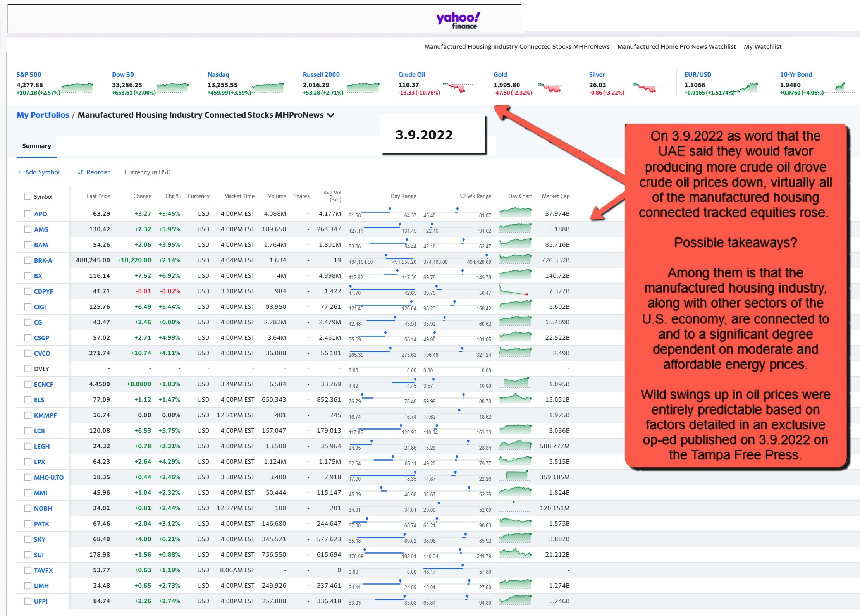Open the CSGP ticker symbol
Viewport: 860px width, 616px height.
coord(41,338)
